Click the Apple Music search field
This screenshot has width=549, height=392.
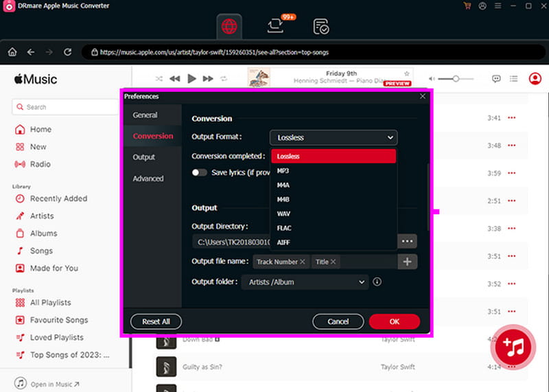coord(66,107)
